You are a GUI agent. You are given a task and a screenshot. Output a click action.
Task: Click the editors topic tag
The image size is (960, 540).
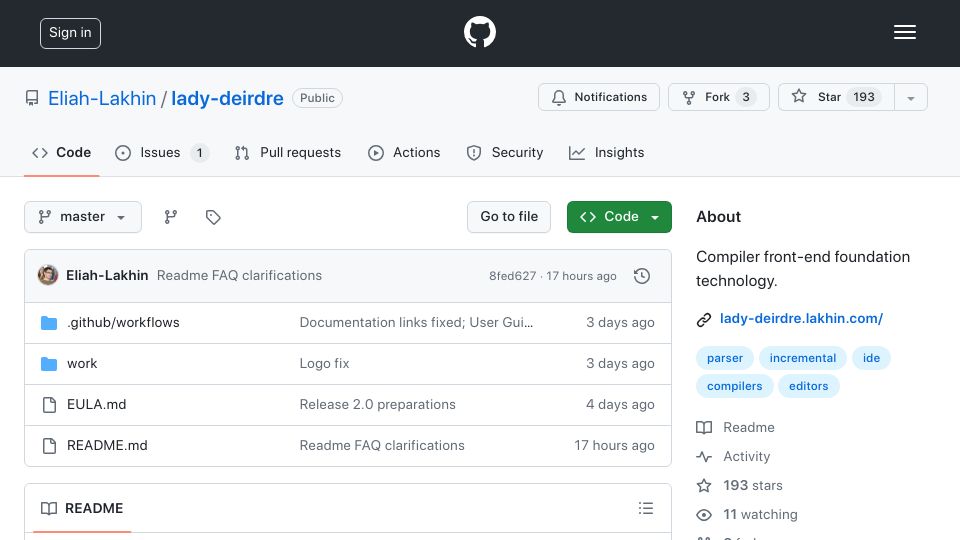click(x=809, y=386)
